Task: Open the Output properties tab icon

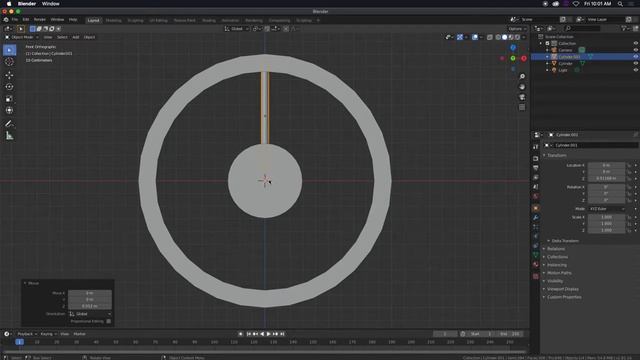Action: point(536,168)
